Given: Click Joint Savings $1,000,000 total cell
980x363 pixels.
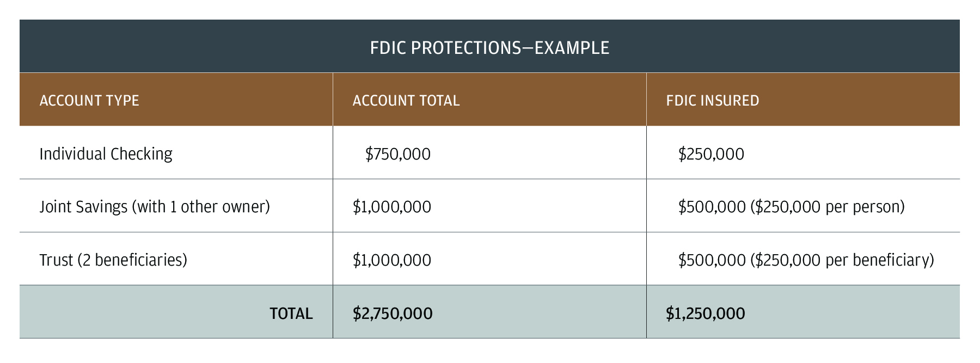Looking at the screenshot, I should coord(391,207).
